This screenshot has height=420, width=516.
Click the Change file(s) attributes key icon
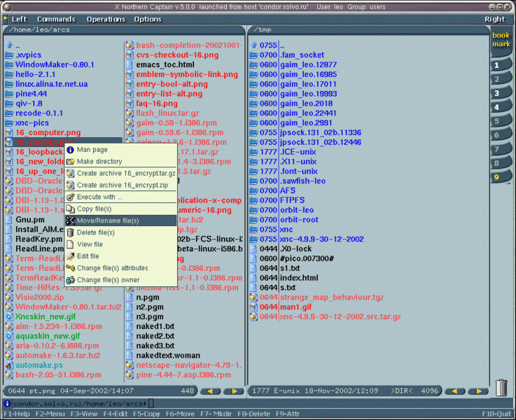[71, 268]
